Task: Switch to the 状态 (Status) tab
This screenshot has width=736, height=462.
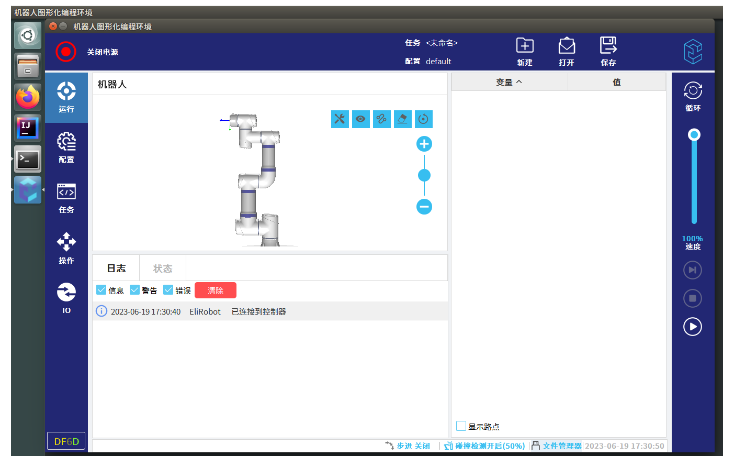Action: (x=162, y=268)
